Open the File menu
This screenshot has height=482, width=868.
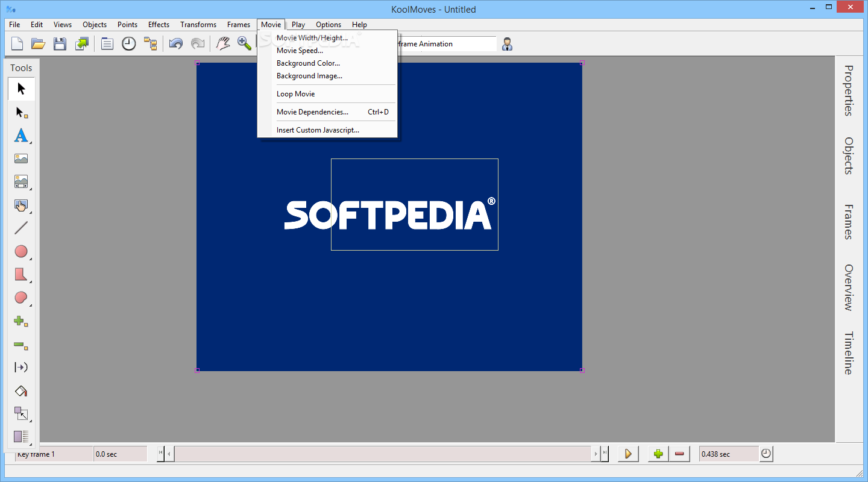pyautogui.click(x=14, y=25)
